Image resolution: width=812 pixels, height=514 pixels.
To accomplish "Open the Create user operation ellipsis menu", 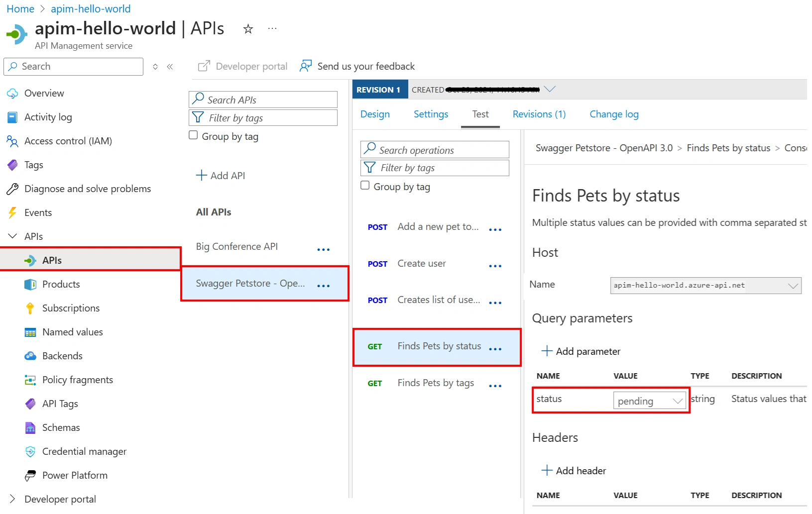I will (x=495, y=266).
